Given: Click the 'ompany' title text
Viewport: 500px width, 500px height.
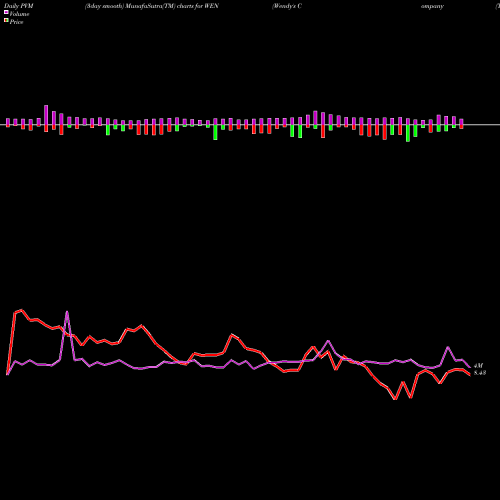Looking at the screenshot, I should click(432, 6).
